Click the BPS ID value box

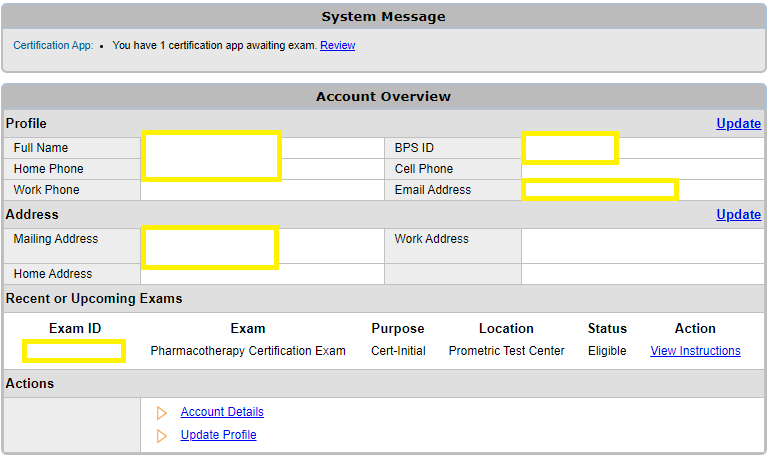[x=570, y=148]
